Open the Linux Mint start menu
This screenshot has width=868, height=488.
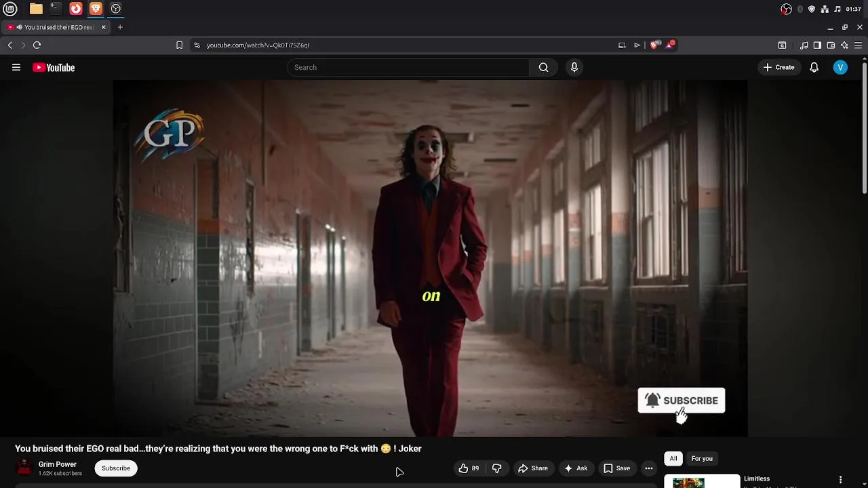11,9
